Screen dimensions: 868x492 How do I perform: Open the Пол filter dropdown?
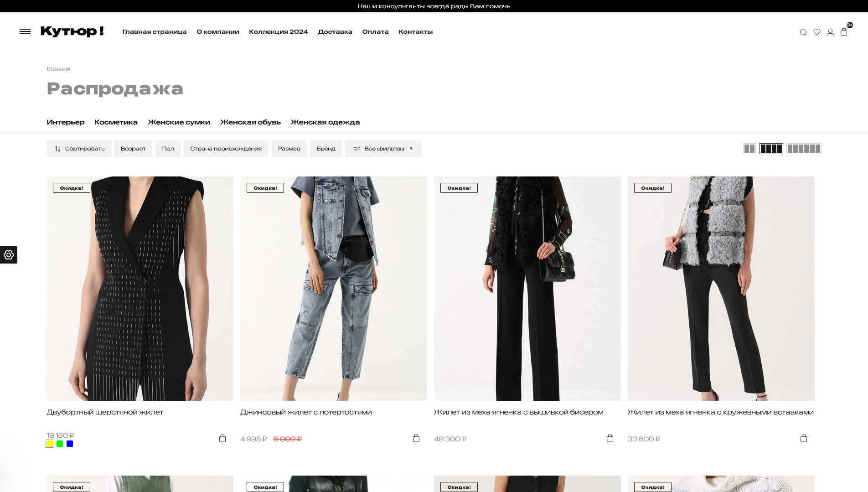click(x=168, y=149)
